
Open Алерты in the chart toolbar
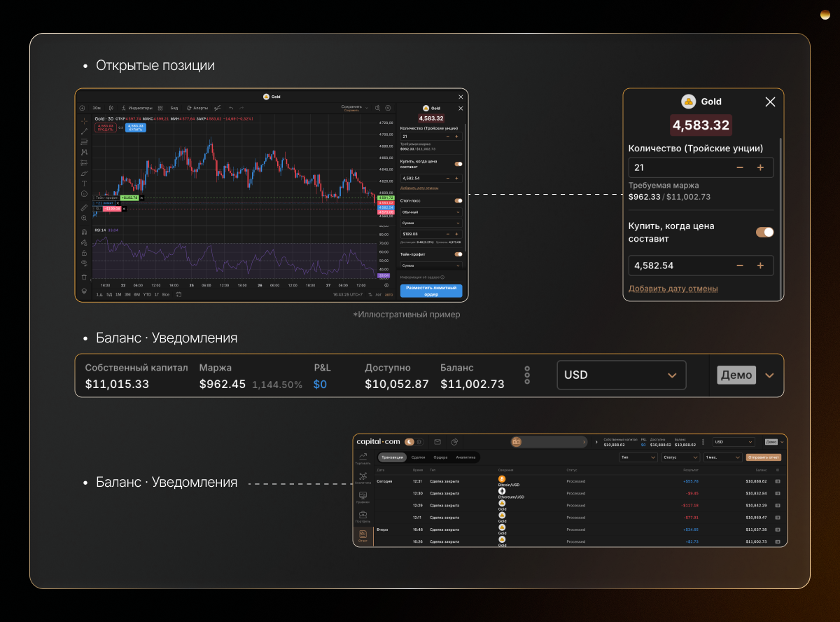197,108
